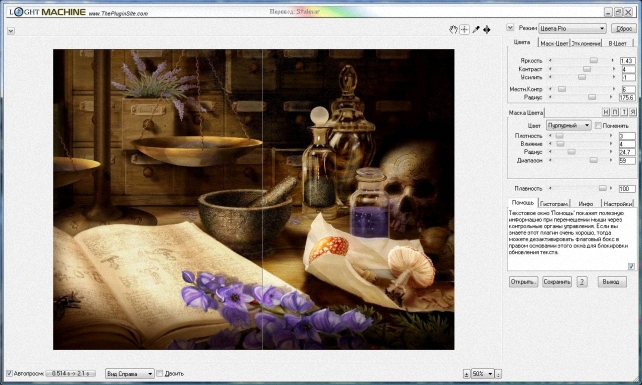Decrease Плавность with its left arrow
The image size is (642, 385).
(x=550, y=188)
